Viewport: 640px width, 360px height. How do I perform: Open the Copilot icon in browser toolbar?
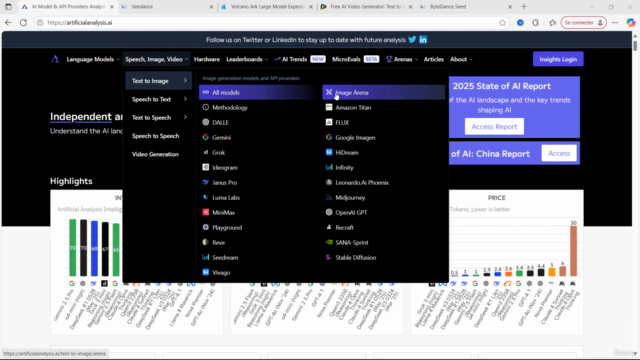[x=631, y=23]
